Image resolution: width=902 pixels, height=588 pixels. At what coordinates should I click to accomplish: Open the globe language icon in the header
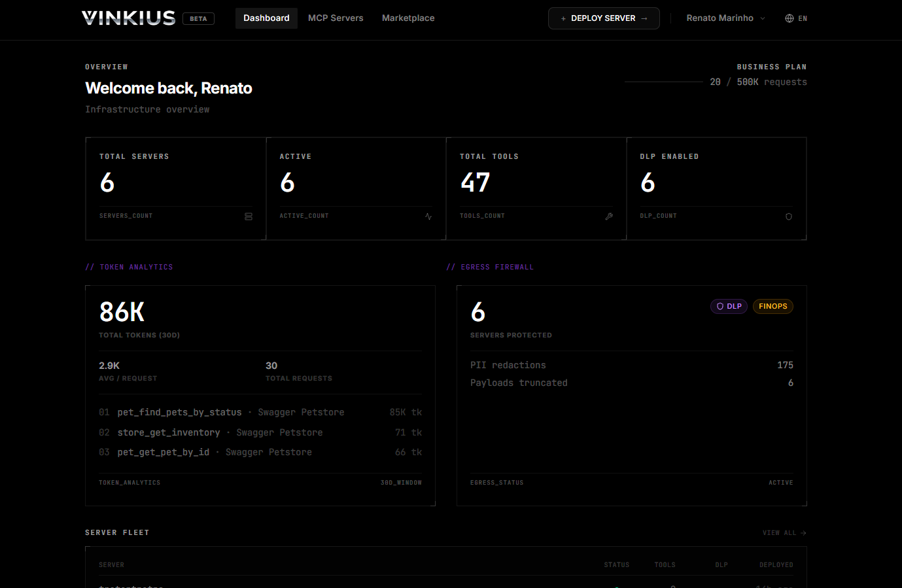click(789, 18)
